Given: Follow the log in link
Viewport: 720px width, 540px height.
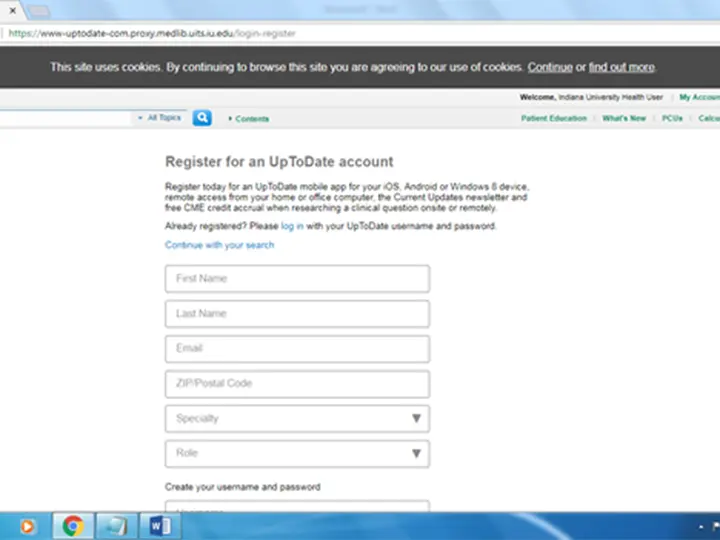Looking at the screenshot, I should [292, 226].
